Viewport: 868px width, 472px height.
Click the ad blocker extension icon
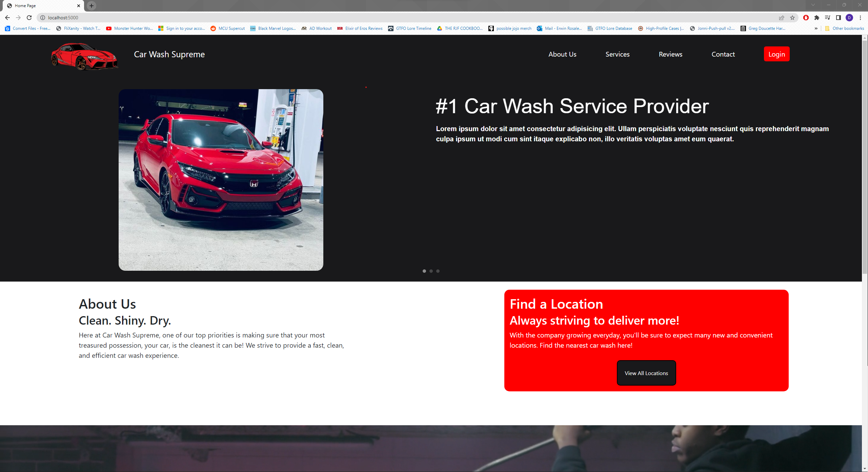pyautogui.click(x=806, y=18)
